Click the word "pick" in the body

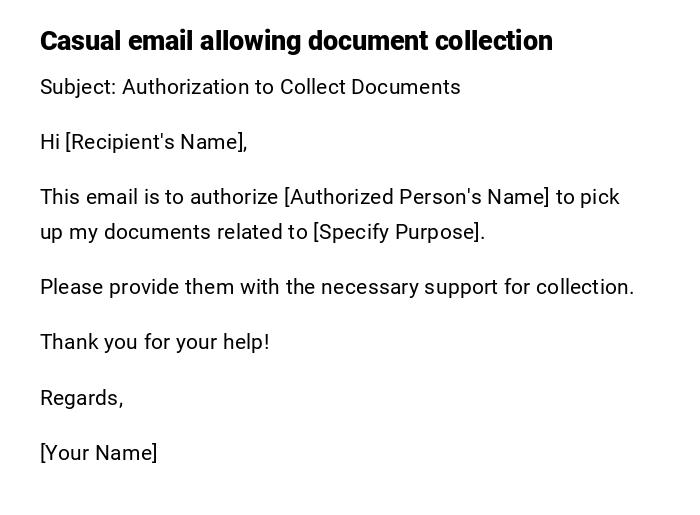(x=600, y=197)
